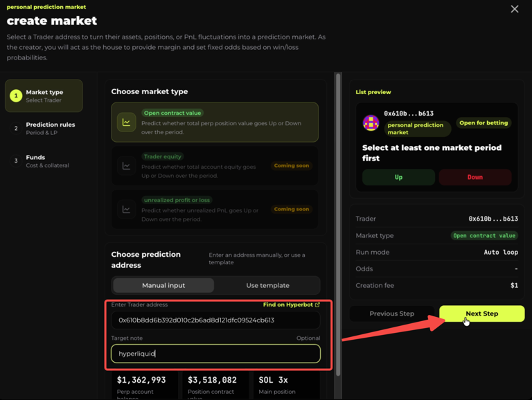
Task: Go to the Funds step
Action: pos(44,161)
